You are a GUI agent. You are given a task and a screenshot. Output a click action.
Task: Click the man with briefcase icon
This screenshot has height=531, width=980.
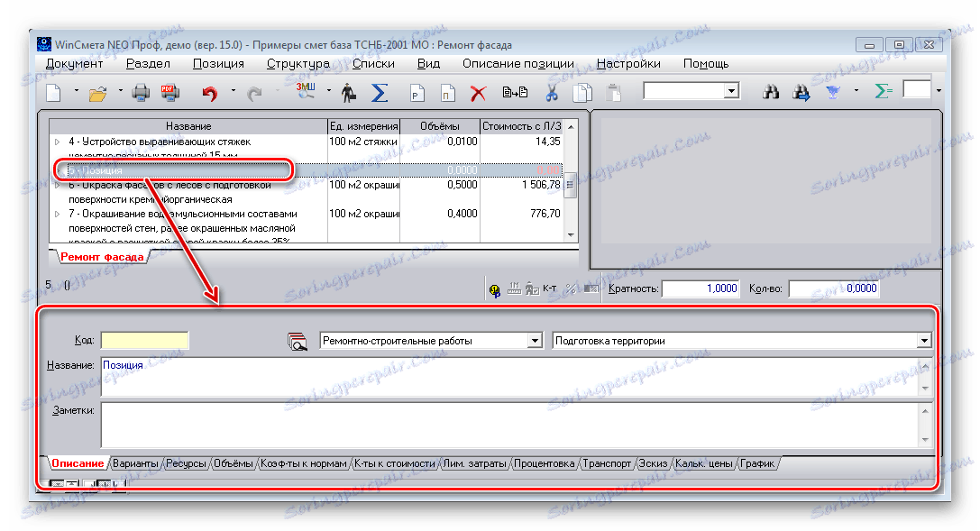point(349,93)
